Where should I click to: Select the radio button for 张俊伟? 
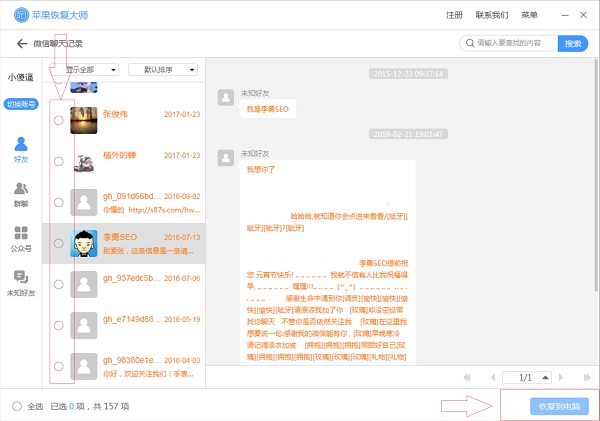pyautogui.click(x=59, y=120)
